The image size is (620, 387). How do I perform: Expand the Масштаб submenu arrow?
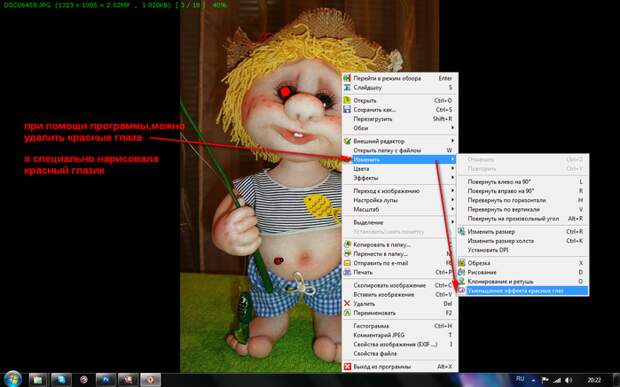click(x=453, y=209)
